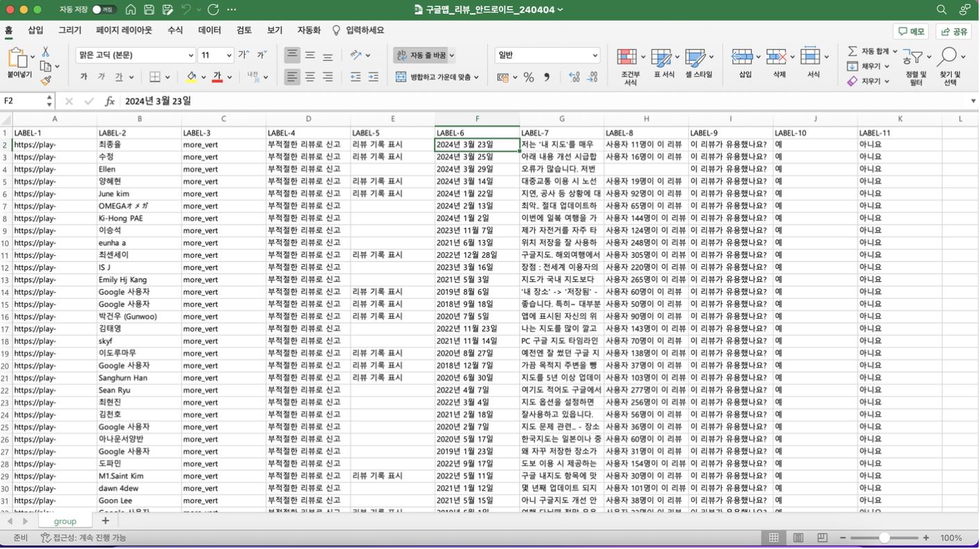Viewport: 980px width, 549px height.
Task: Open Clear (지우기) dropdown
Action: [886, 82]
